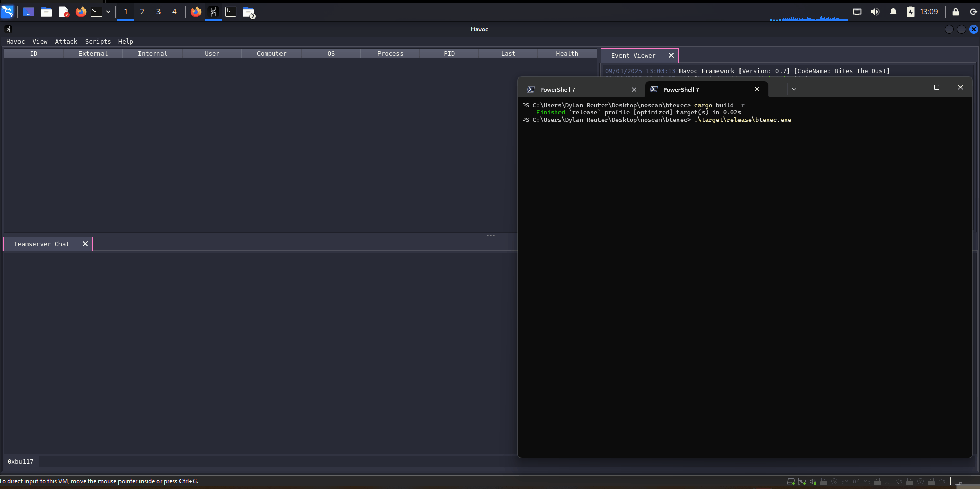Click the show desktop panel icon
The image size is (980, 489).
coord(29,12)
